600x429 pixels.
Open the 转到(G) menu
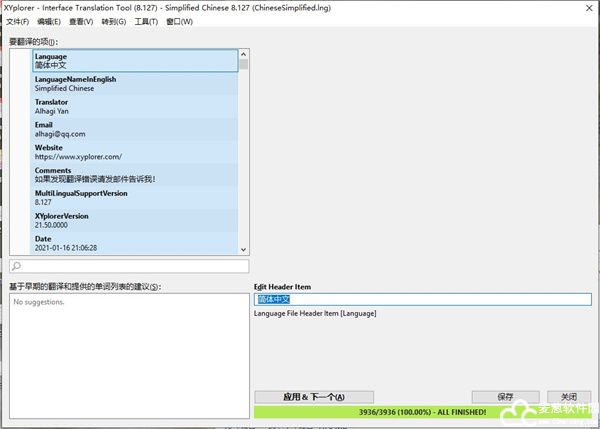point(115,21)
